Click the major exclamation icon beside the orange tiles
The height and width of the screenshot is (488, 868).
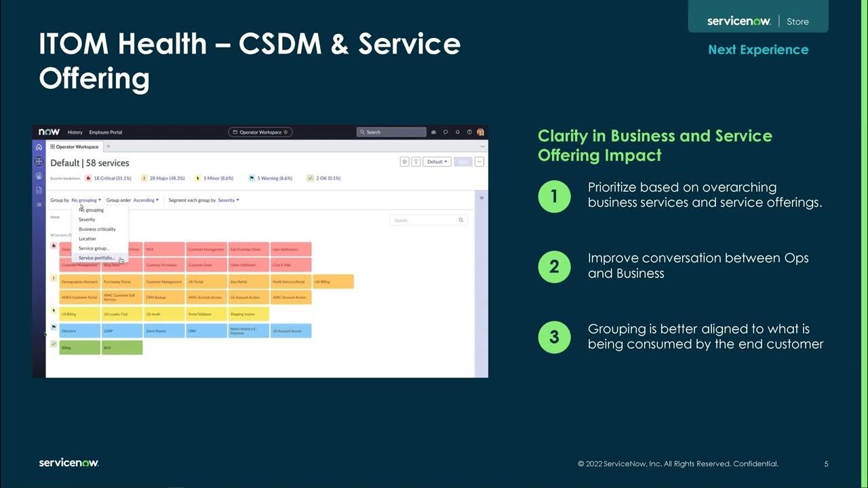[x=54, y=278]
